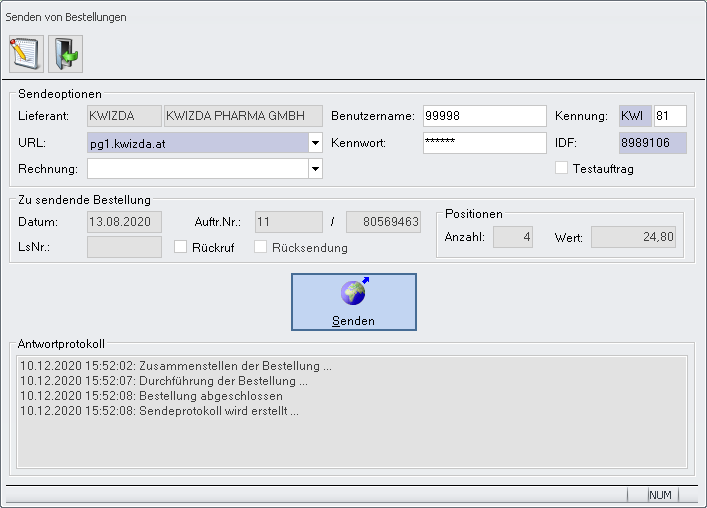Toggle the Rückruf checkbox
707x508 pixels.
pyautogui.click(x=182, y=247)
